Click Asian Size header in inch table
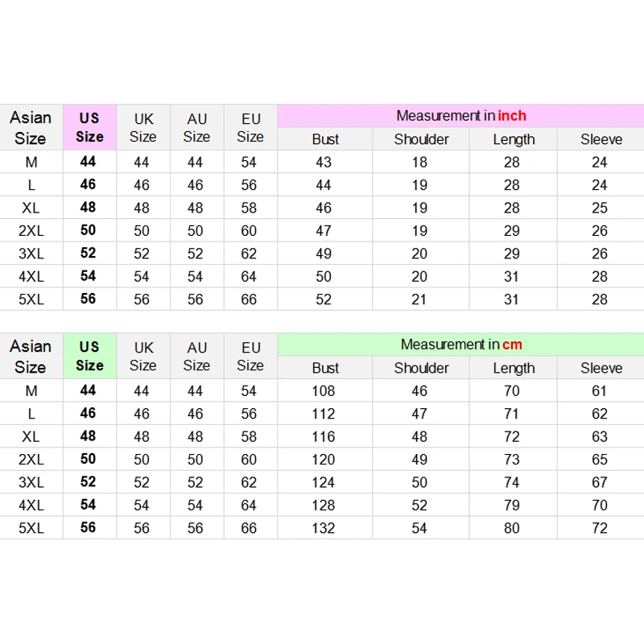Viewport: 644px width, 644px height. click(x=31, y=127)
